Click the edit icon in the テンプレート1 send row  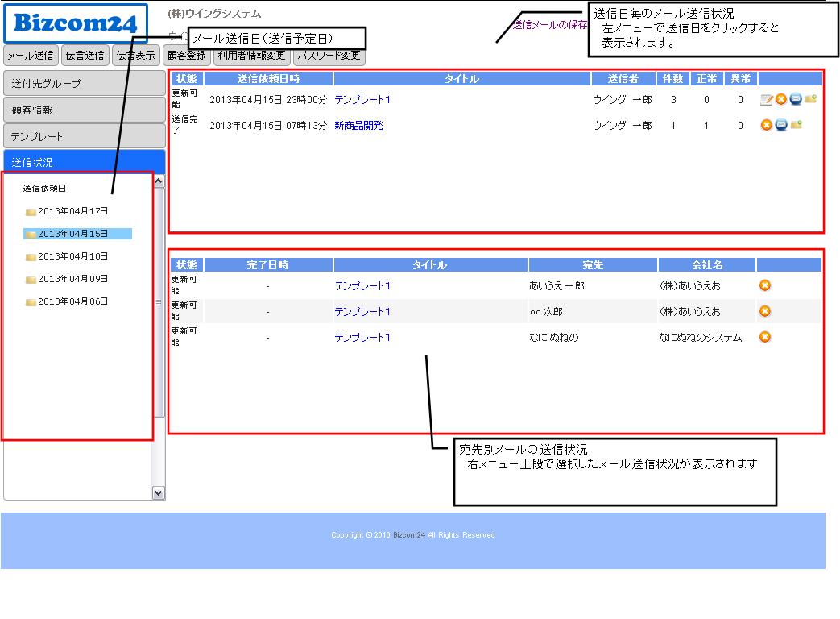point(767,100)
